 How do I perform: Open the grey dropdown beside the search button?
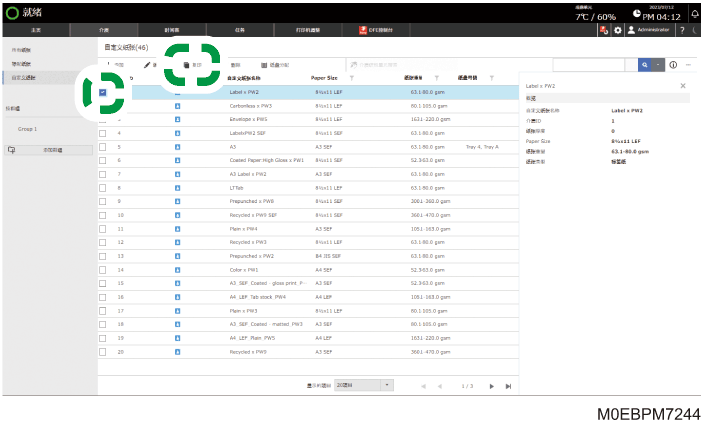point(658,65)
